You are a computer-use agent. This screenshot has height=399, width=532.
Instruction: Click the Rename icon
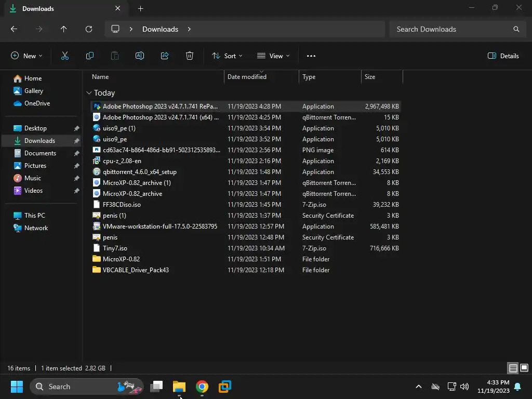[140, 56]
